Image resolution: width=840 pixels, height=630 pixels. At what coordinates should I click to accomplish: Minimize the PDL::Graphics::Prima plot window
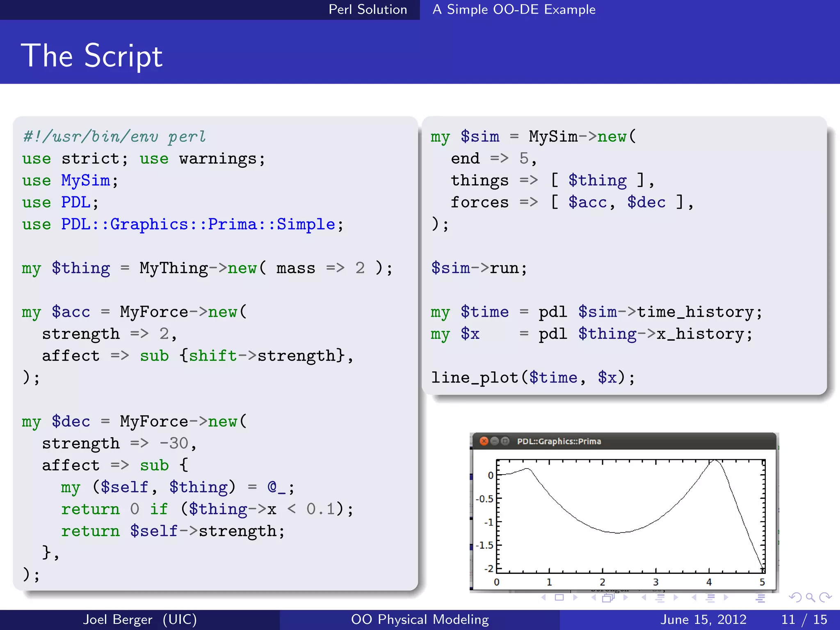pyautogui.click(x=495, y=441)
